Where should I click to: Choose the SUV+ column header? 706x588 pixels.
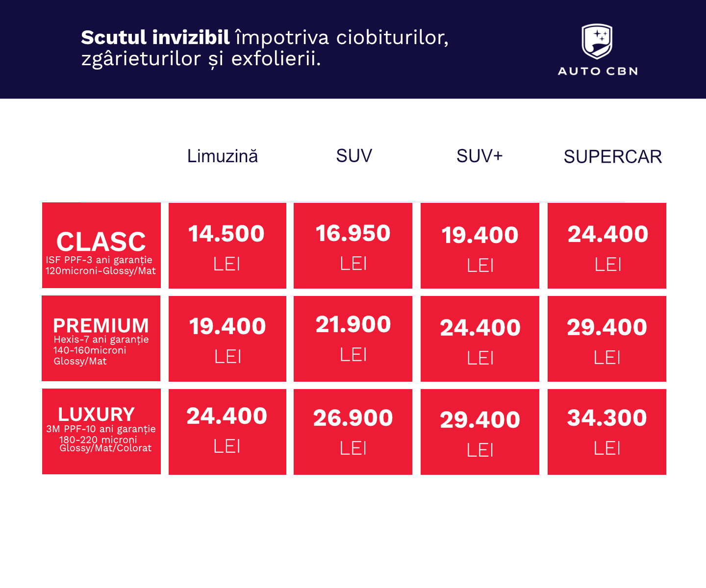(x=479, y=156)
